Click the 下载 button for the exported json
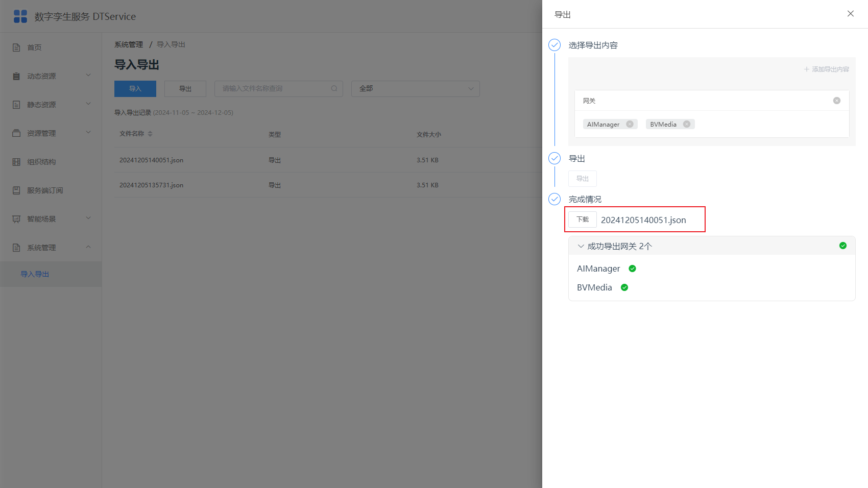This screenshot has width=868, height=488. click(x=583, y=219)
